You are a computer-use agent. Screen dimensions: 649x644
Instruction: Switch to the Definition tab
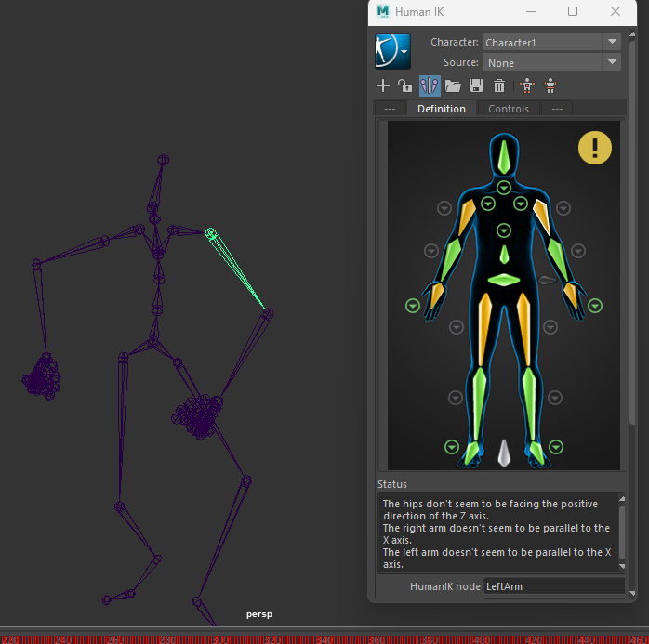442,109
